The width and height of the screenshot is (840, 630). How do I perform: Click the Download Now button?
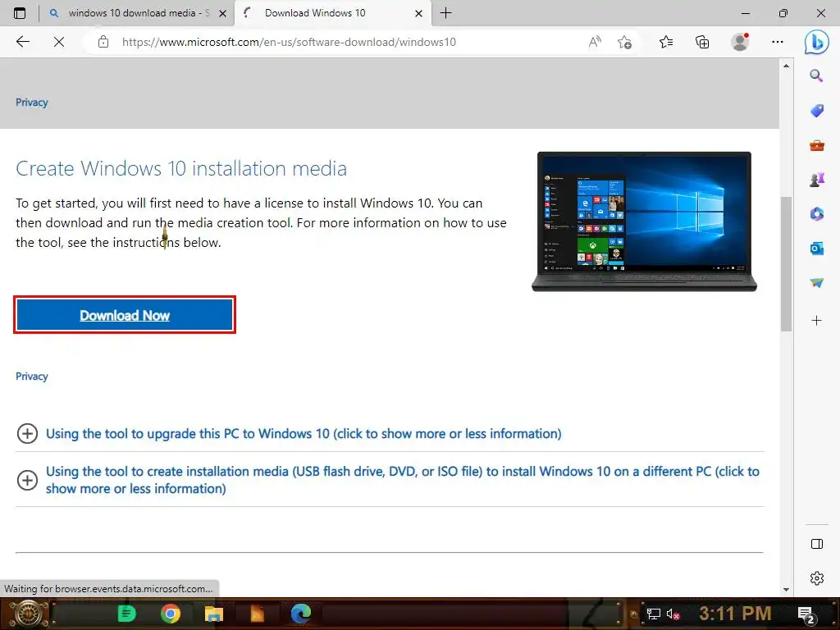pyautogui.click(x=125, y=315)
